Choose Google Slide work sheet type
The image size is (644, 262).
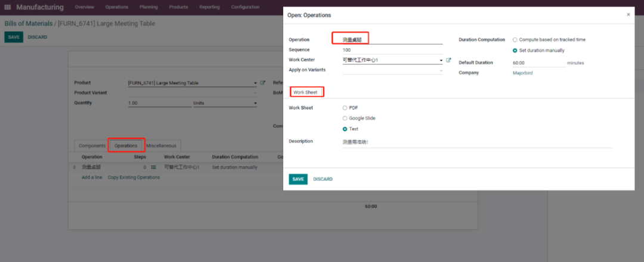[x=345, y=118]
